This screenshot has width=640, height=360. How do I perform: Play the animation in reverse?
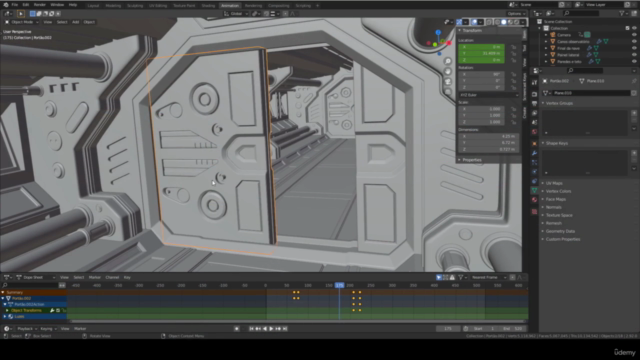point(264,329)
